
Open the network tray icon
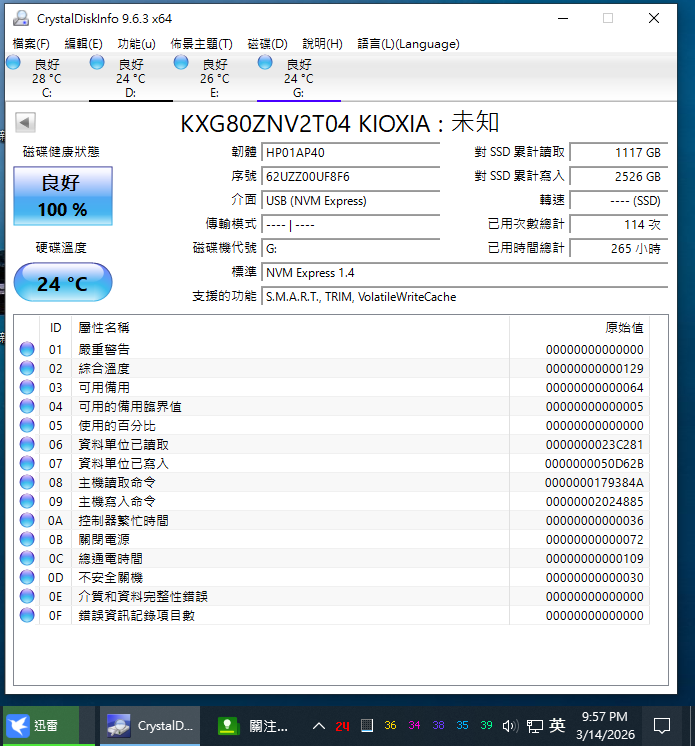click(x=535, y=726)
